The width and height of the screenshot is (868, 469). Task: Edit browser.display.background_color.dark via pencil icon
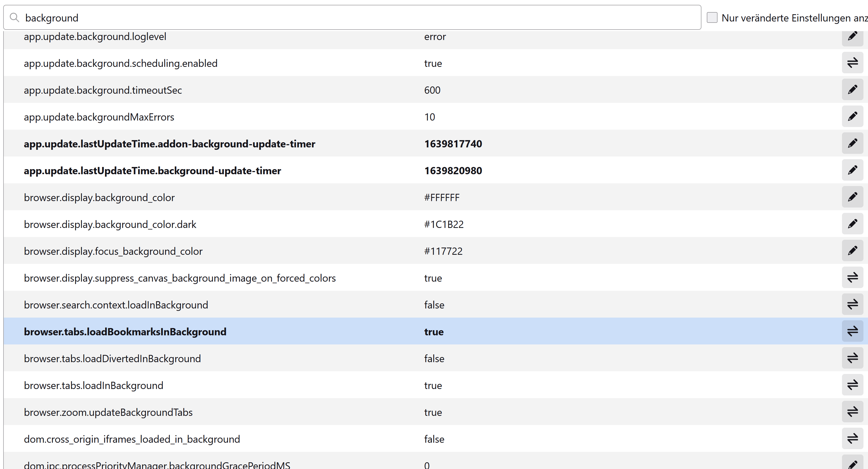(852, 224)
